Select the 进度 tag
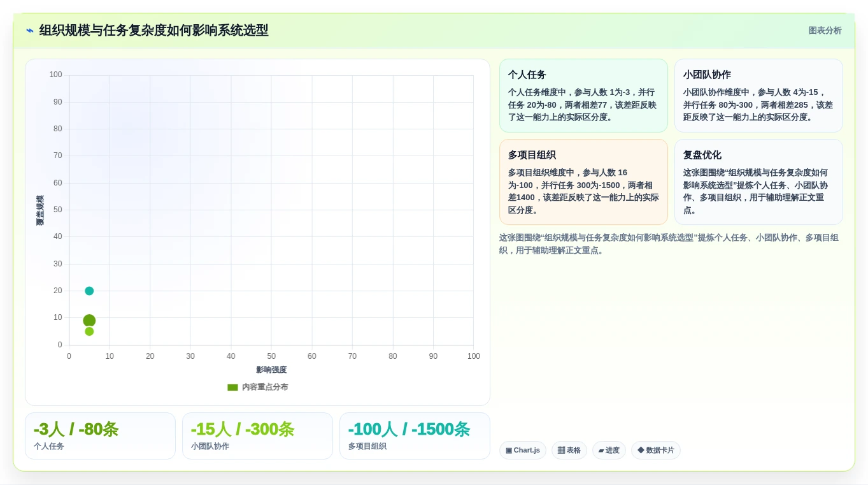Image resolution: width=868 pixels, height=485 pixels. click(609, 451)
